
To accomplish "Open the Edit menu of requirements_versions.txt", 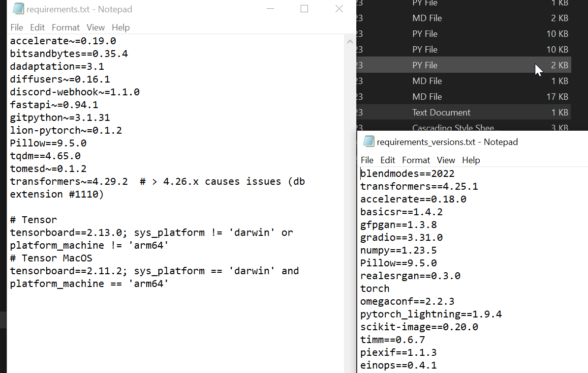I will [x=387, y=160].
